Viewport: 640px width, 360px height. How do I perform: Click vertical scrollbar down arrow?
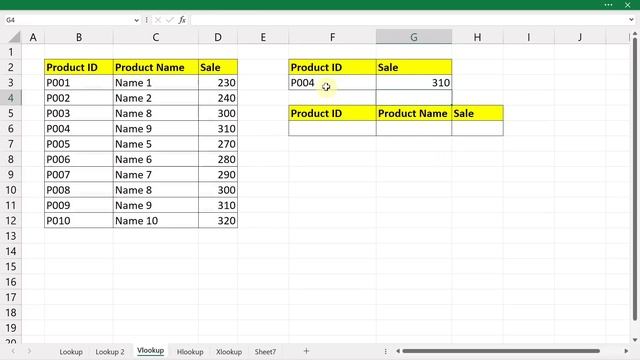[635, 340]
